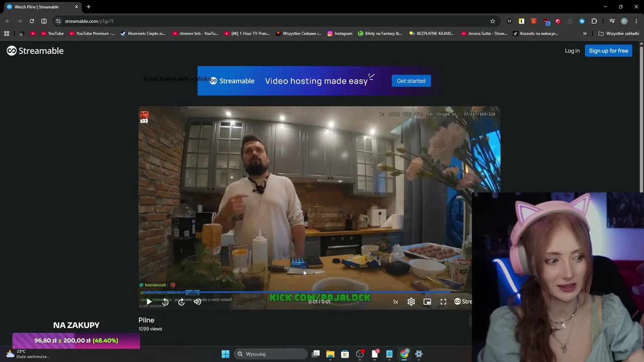Open the [4K] 1 Hour TV Prank bookmark

(x=247, y=34)
